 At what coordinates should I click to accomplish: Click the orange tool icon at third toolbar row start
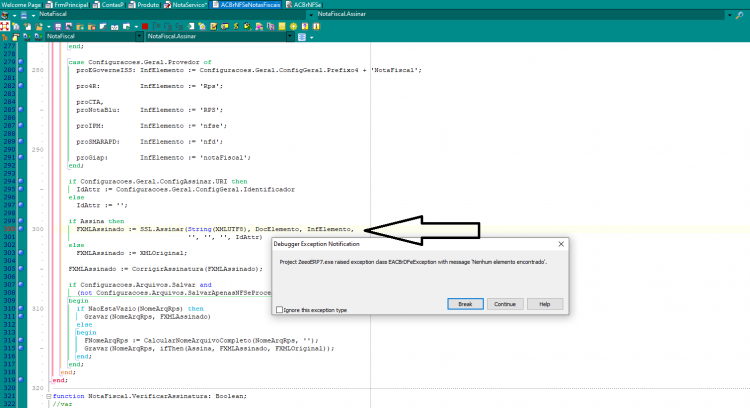4,36
